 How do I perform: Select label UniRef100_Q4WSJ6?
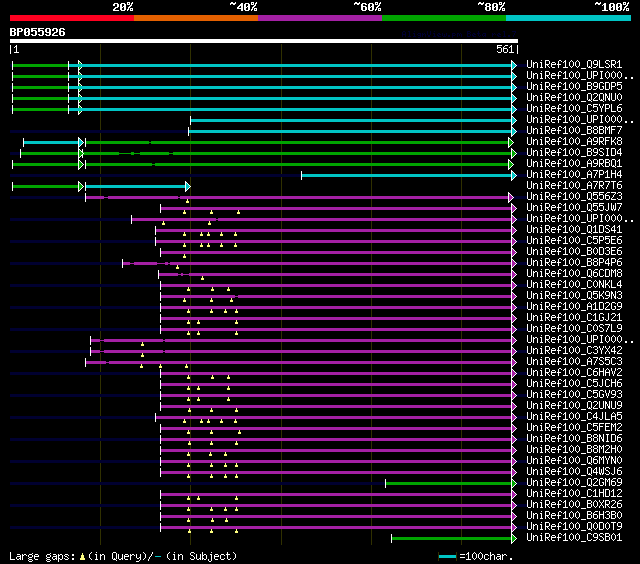(574, 472)
